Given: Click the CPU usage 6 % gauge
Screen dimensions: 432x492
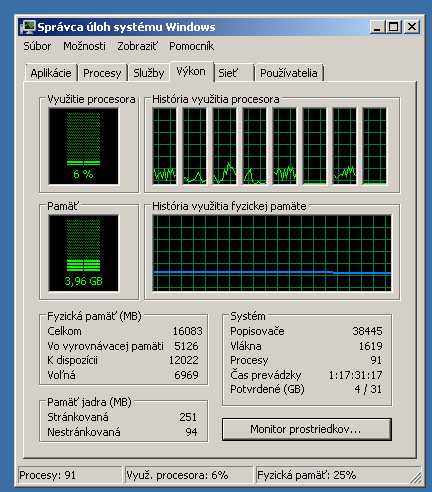Looking at the screenshot, I should [x=83, y=146].
